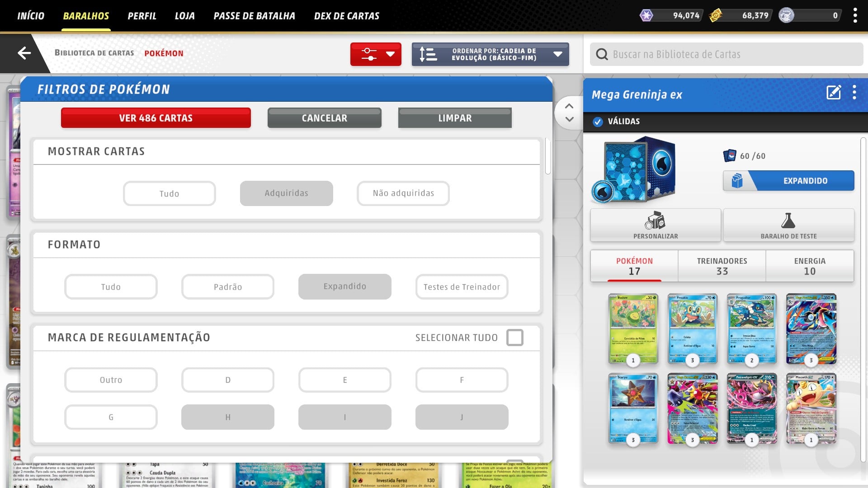Toggle regulation mark F
The height and width of the screenshot is (488, 868).
pos(462,380)
